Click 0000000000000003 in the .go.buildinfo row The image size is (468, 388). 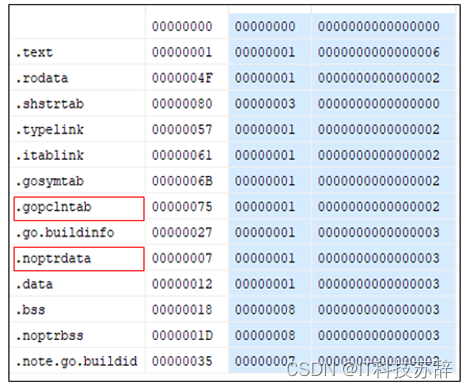[x=379, y=233]
